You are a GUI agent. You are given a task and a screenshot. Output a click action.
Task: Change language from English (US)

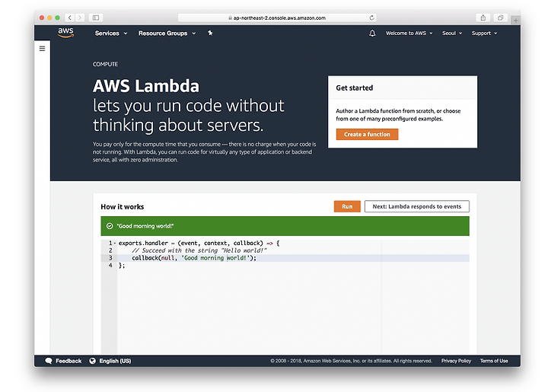[115, 361]
